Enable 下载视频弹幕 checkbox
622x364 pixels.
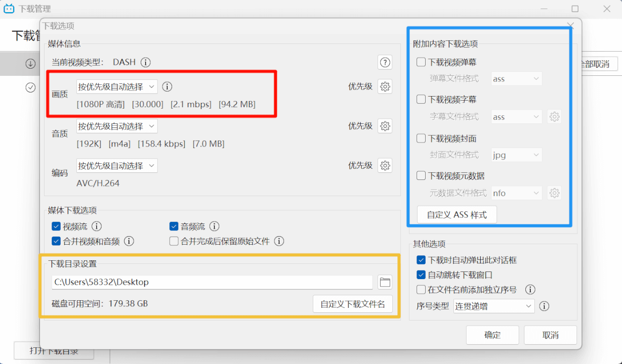(x=421, y=62)
